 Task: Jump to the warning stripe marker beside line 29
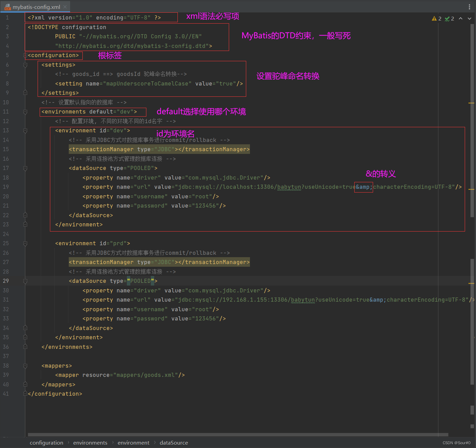point(472,284)
